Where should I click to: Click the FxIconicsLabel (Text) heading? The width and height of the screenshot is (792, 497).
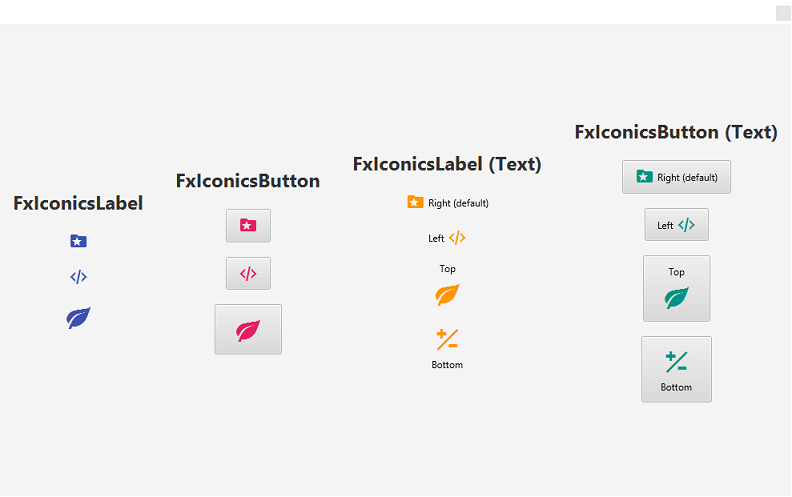[447, 164]
